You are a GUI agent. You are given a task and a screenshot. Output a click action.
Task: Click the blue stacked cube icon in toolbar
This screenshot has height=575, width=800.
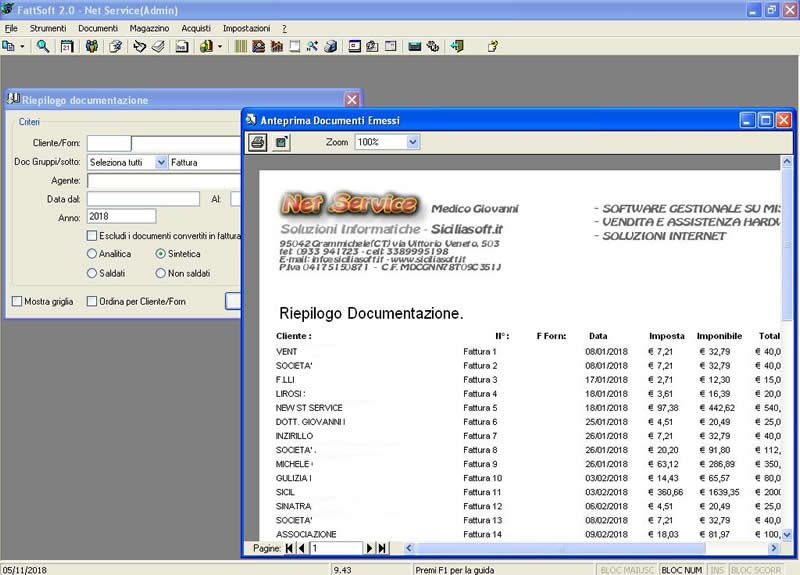(331, 46)
